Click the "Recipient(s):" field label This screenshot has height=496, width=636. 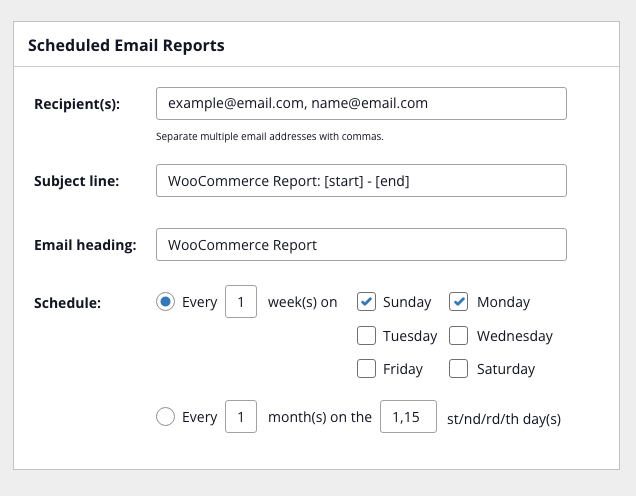(77, 104)
